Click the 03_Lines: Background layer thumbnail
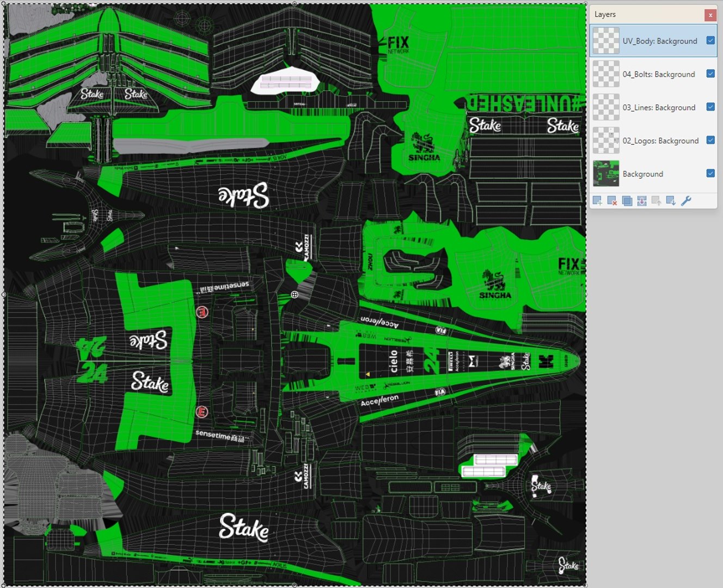This screenshot has width=723, height=588. (x=606, y=107)
